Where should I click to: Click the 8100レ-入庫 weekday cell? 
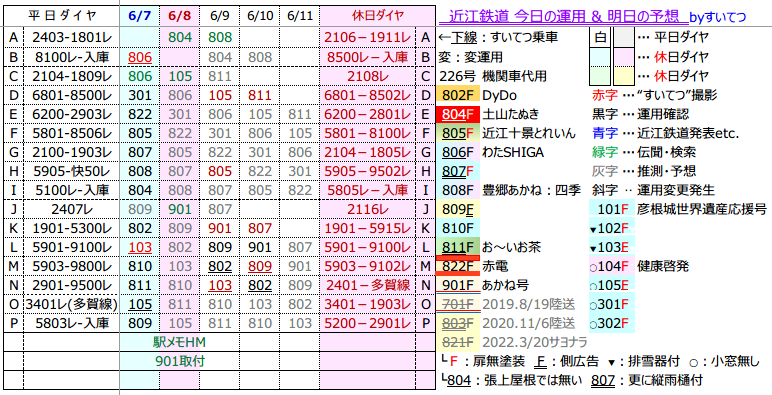(x=71, y=57)
